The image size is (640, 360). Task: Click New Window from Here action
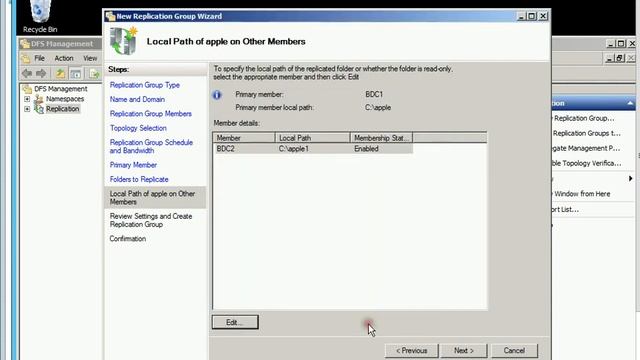pyautogui.click(x=581, y=194)
